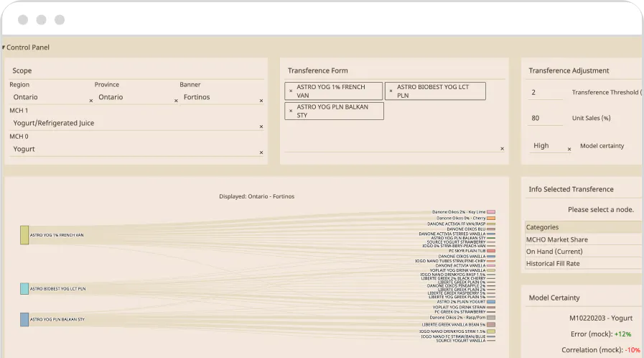This screenshot has height=358, width=644.
Task: Click the DANONE ACTIVIA STIRRED VANILLA label
Action: coord(452,234)
